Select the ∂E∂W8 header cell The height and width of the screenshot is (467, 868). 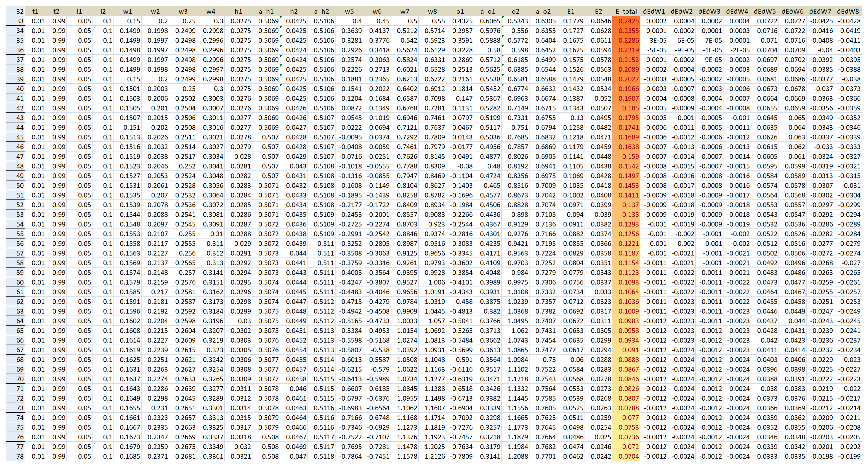[x=848, y=11]
